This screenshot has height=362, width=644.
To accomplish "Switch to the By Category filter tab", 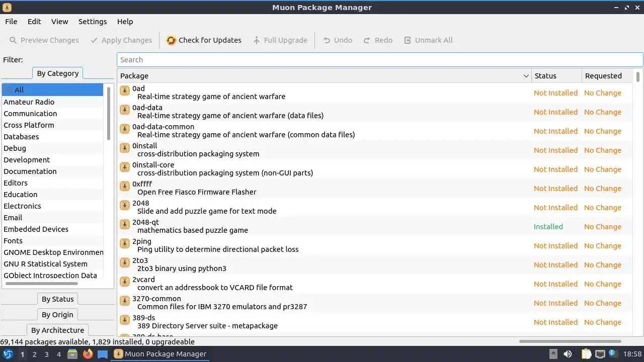I will pyautogui.click(x=58, y=73).
